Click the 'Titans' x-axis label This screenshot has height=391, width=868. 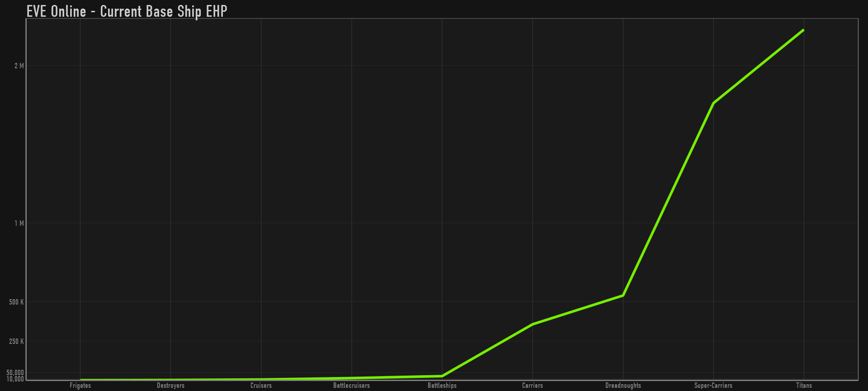pyautogui.click(x=804, y=386)
